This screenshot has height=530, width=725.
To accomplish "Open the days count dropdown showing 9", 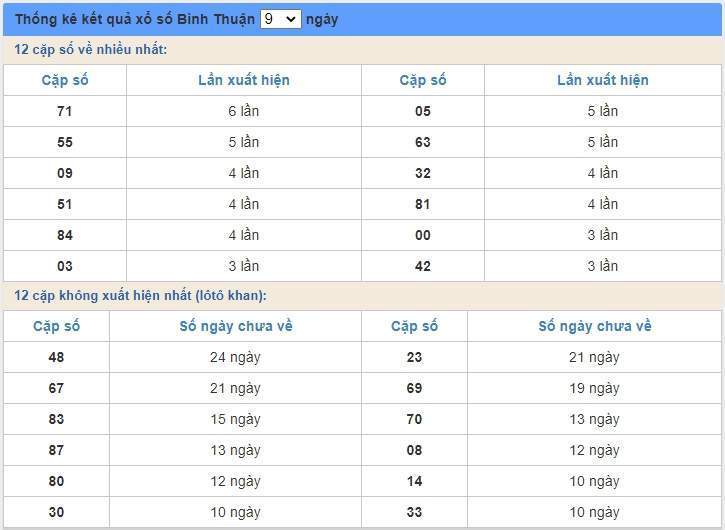I will point(281,19).
